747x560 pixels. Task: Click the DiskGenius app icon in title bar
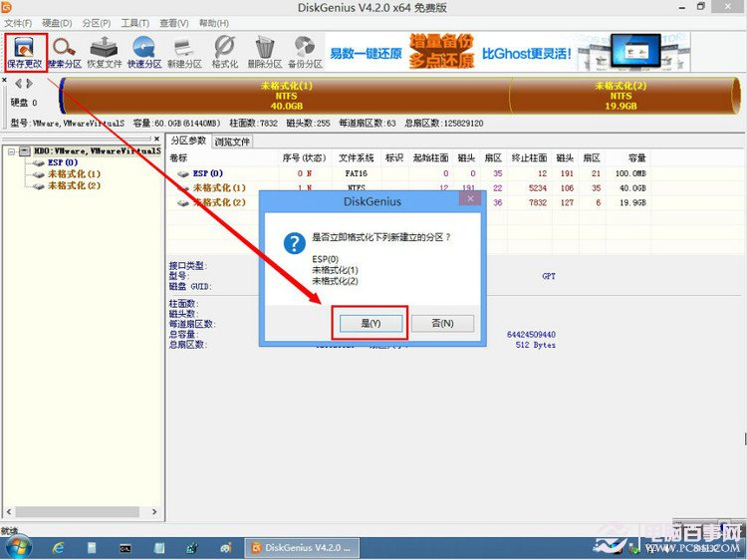pyautogui.click(x=6, y=7)
